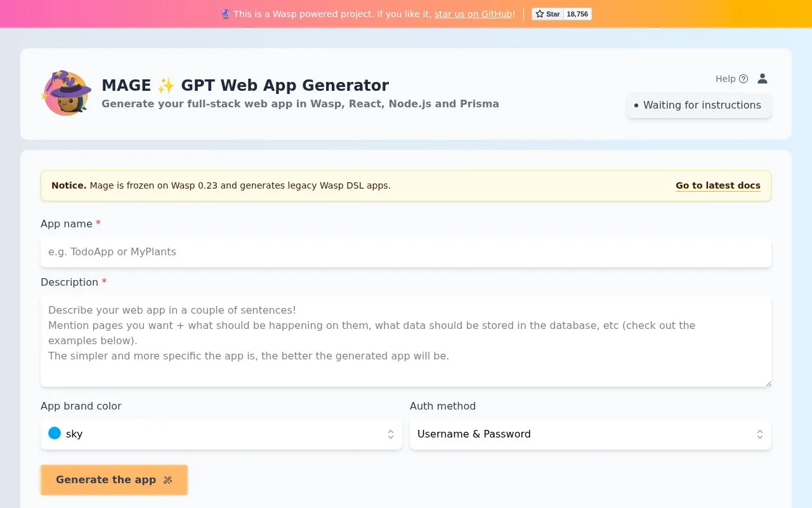Focus the App name input field
Screen dimensions: 812x508
[x=406, y=251]
